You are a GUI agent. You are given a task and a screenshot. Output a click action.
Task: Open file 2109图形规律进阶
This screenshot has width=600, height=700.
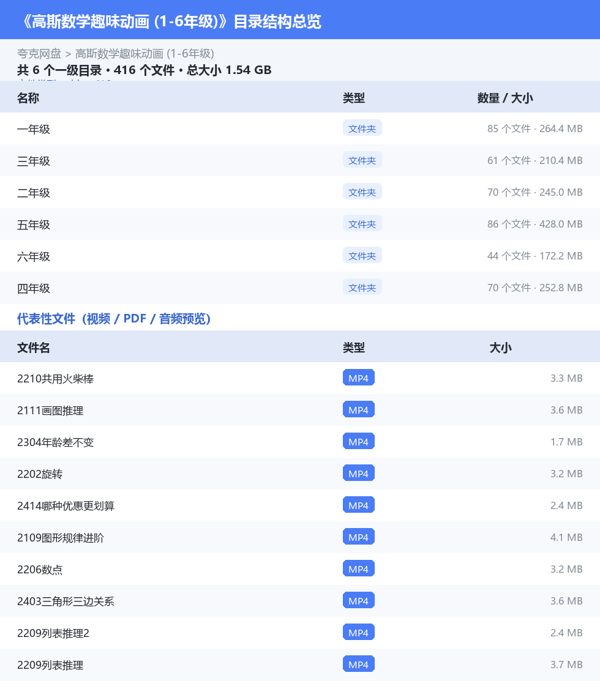pyautogui.click(x=61, y=538)
